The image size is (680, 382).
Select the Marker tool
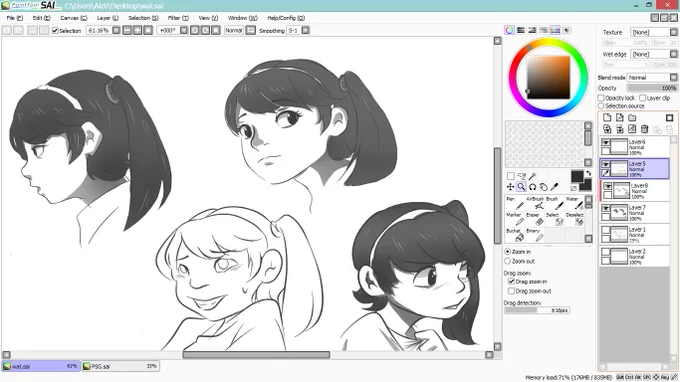(515, 219)
